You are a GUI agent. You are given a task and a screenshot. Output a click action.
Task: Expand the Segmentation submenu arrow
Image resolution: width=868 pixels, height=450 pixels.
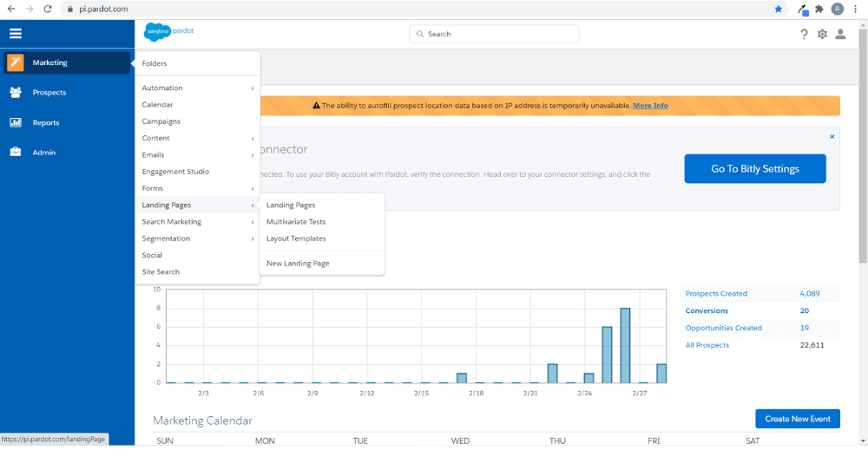tap(253, 239)
